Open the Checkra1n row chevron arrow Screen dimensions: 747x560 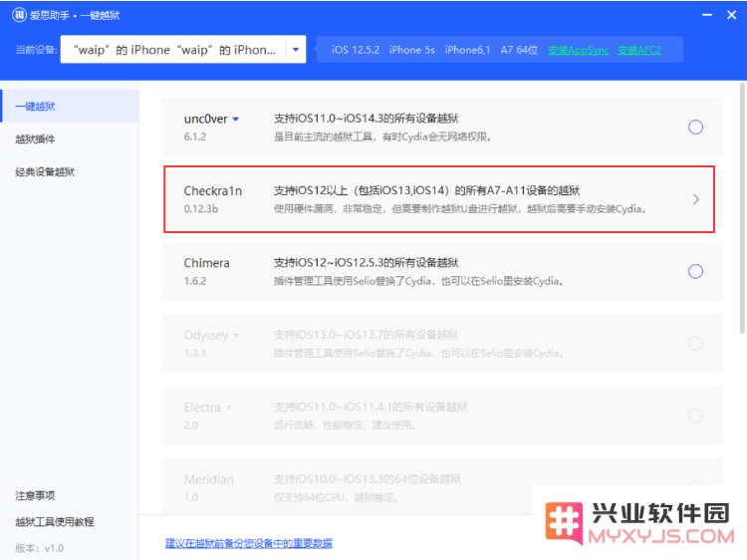(x=696, y=199)
